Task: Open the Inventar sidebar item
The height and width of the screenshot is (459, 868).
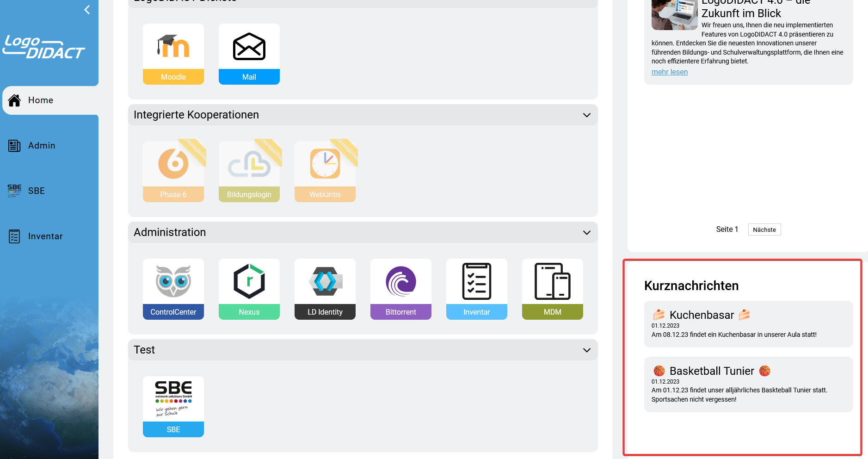Action: pyautogui.click(x=49, y=236)
